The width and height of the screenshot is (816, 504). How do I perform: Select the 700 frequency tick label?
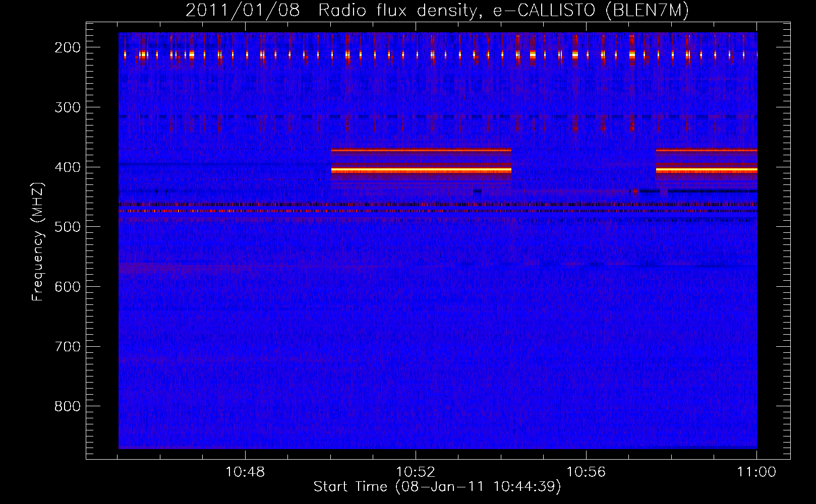click(67, 347)
